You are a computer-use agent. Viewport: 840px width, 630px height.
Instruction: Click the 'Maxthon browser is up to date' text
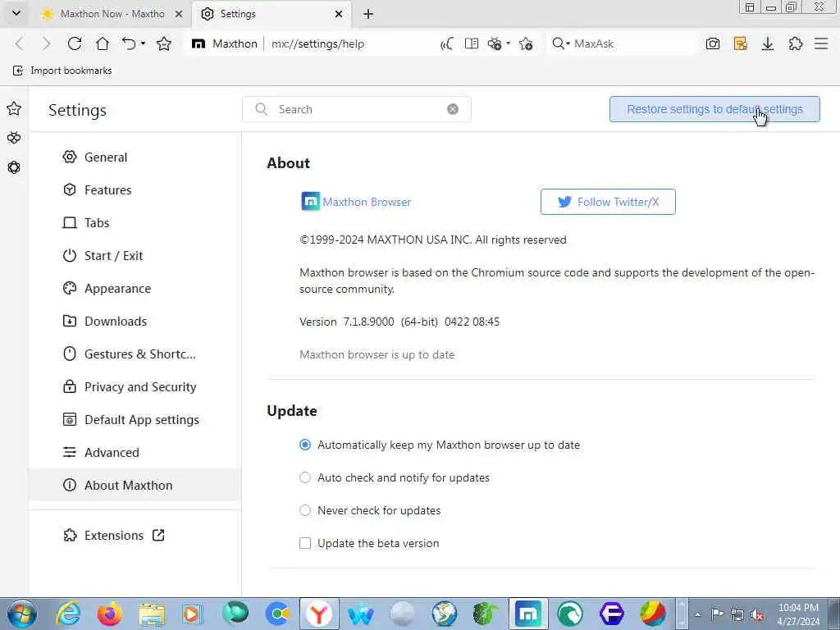point(377,354)
